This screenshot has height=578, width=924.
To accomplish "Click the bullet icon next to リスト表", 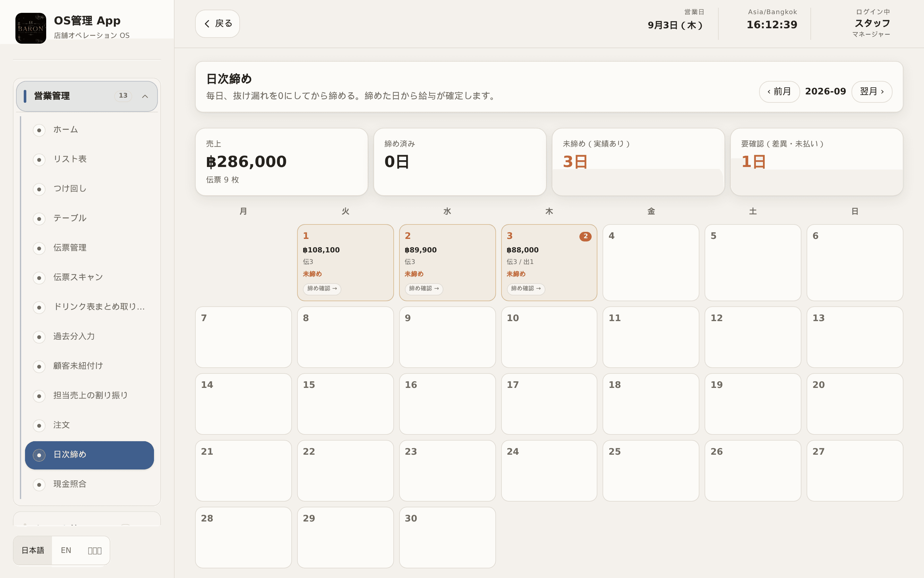I will coord(39,160).
